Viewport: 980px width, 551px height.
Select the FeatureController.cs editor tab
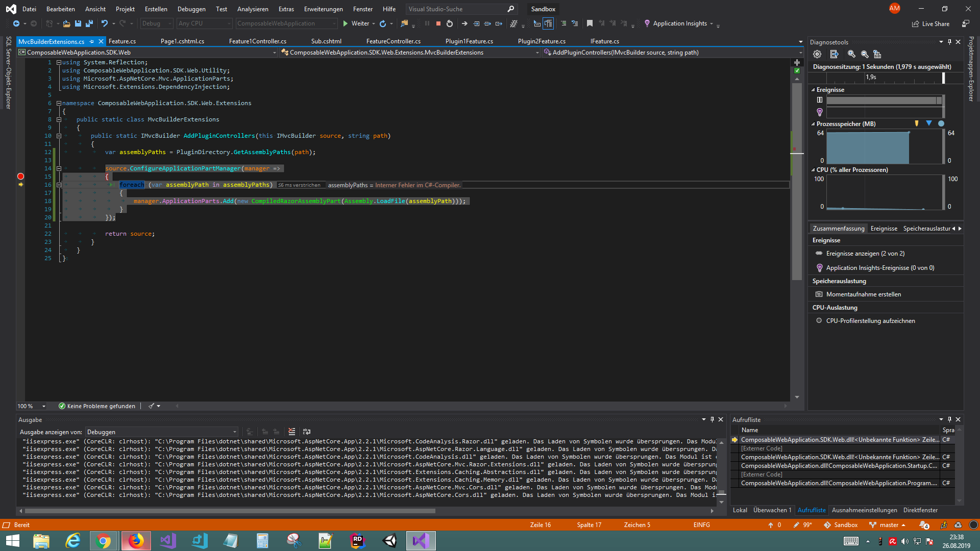(x=393, y=41)
